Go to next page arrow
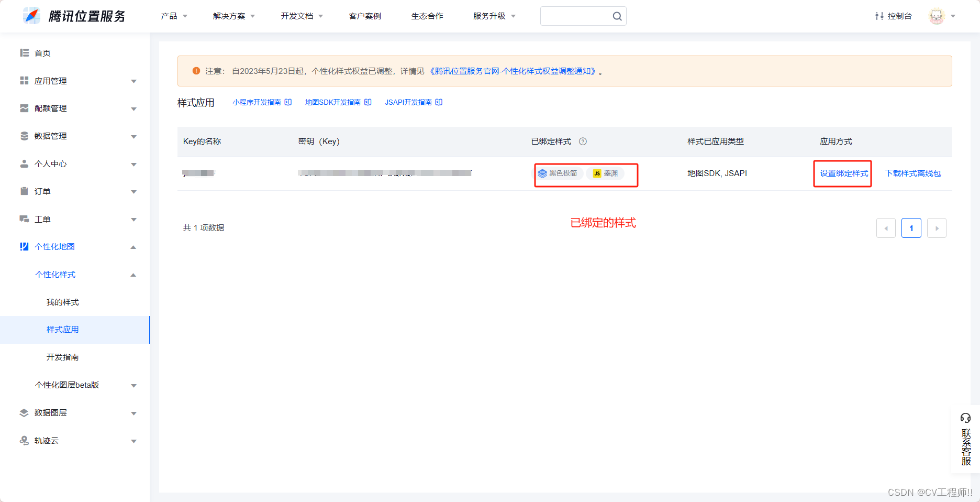The height and width of the screenshot is (502, 980). pos(937,228)
